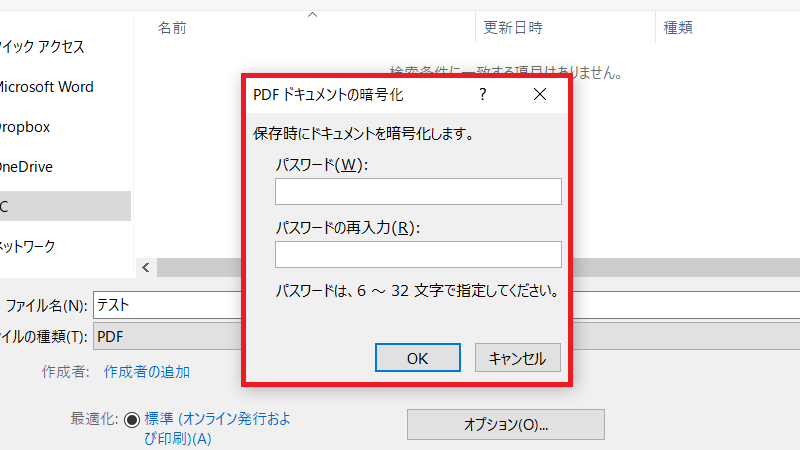The width and height of the screenshot is (800, 450).
Task: Sort by 名前 column header
Action: [172, 28]
